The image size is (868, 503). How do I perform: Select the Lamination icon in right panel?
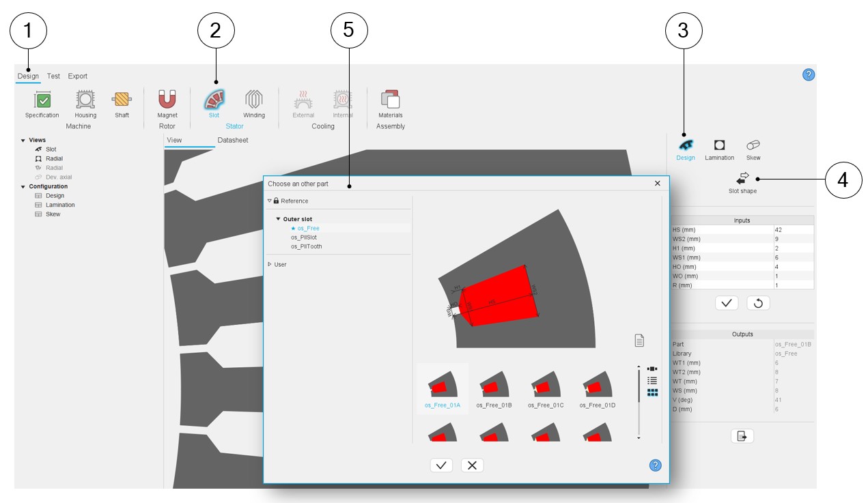(719, 145)
